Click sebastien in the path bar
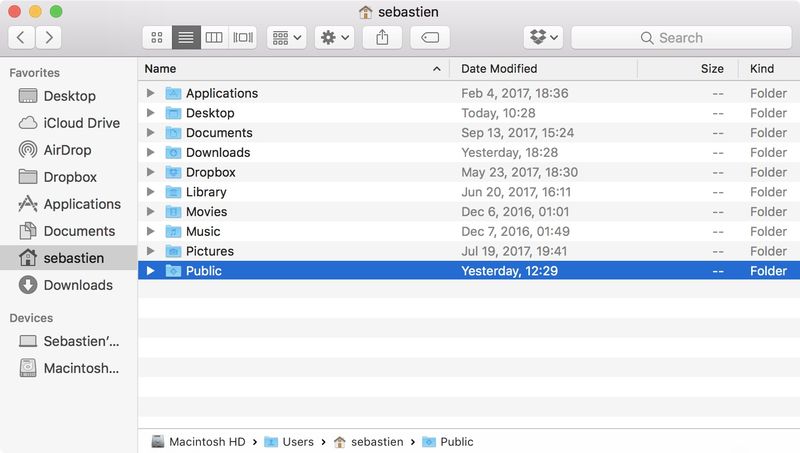This screenshot has height=453, width=800. [368, 442]
